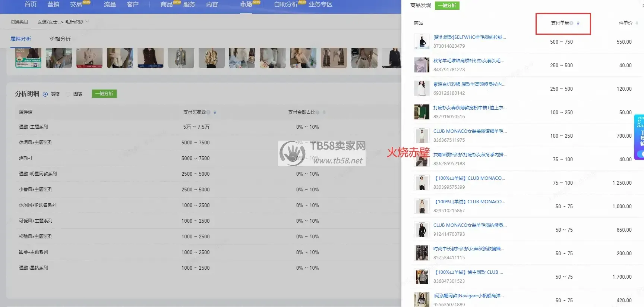The image size is (644, 307).
Task: Select the leopard-print jacket thumbnail in carousel
Action: pyautogui.click(x=212, y=58)
